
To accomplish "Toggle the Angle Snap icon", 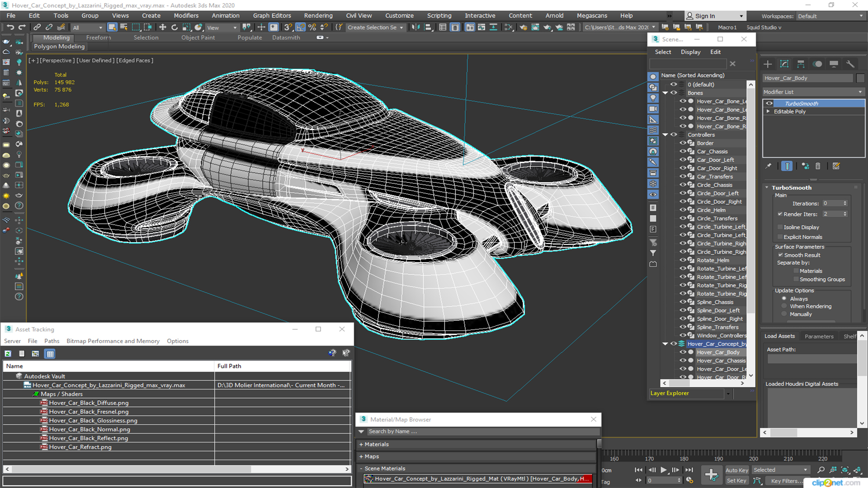I will [300, 27].
